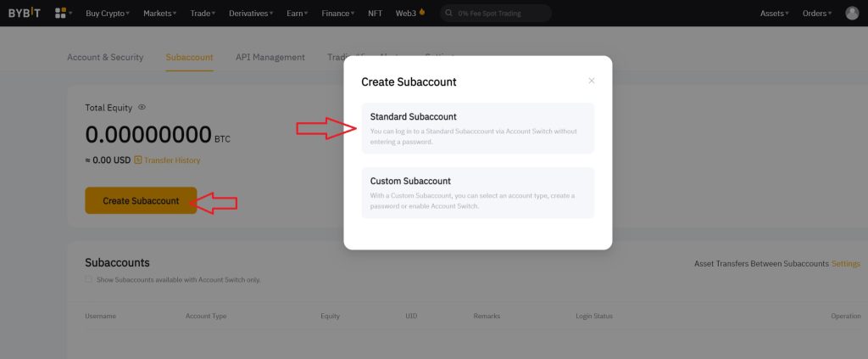The image size is (868, 359).
Task: Click the search magnifier icon
Action: tap(447, 14)
